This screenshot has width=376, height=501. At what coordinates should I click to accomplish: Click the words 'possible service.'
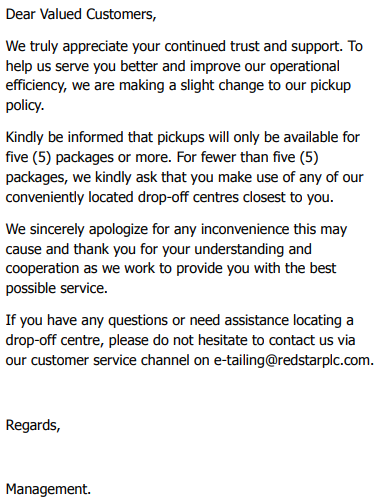tap(57, 288)
